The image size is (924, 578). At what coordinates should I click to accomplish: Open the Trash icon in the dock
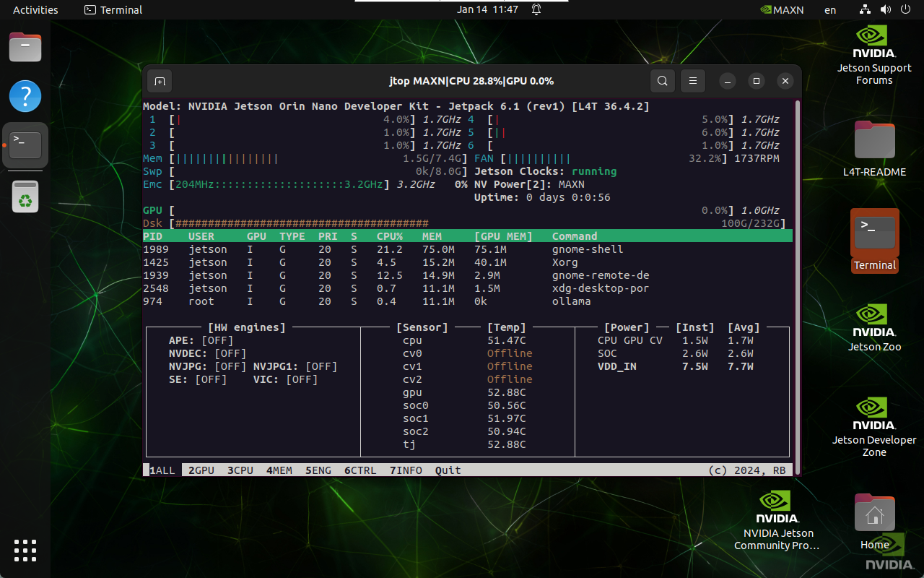coord(25,197)
